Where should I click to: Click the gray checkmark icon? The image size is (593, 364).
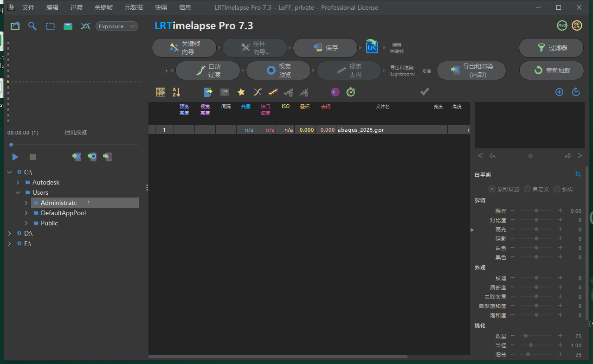click(x=425, y=92)
